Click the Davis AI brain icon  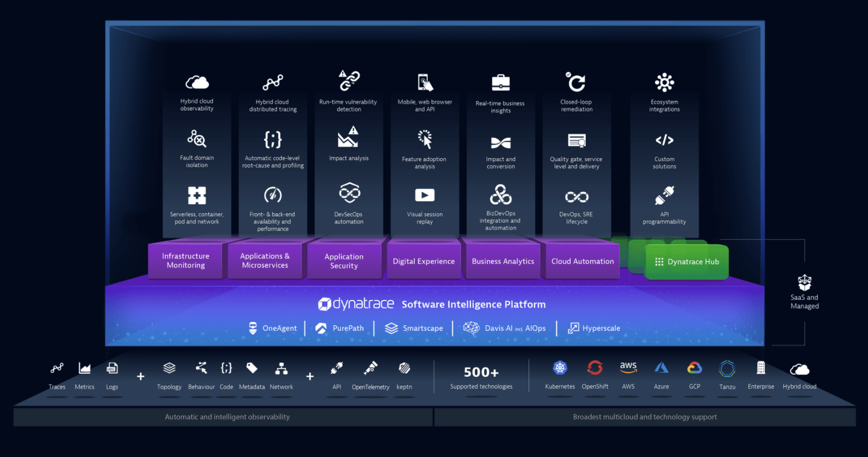471,328
